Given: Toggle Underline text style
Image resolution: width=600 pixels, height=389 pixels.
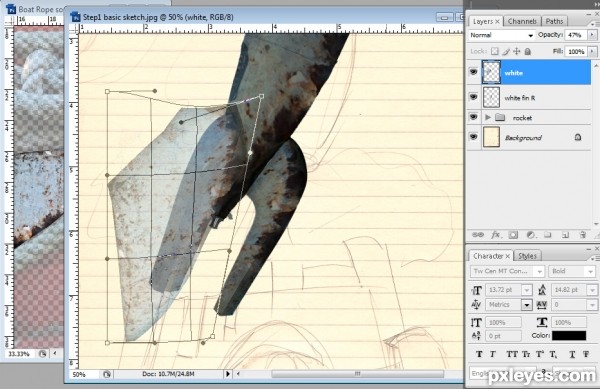Looking at the screenshot, I should pos(572,354).
